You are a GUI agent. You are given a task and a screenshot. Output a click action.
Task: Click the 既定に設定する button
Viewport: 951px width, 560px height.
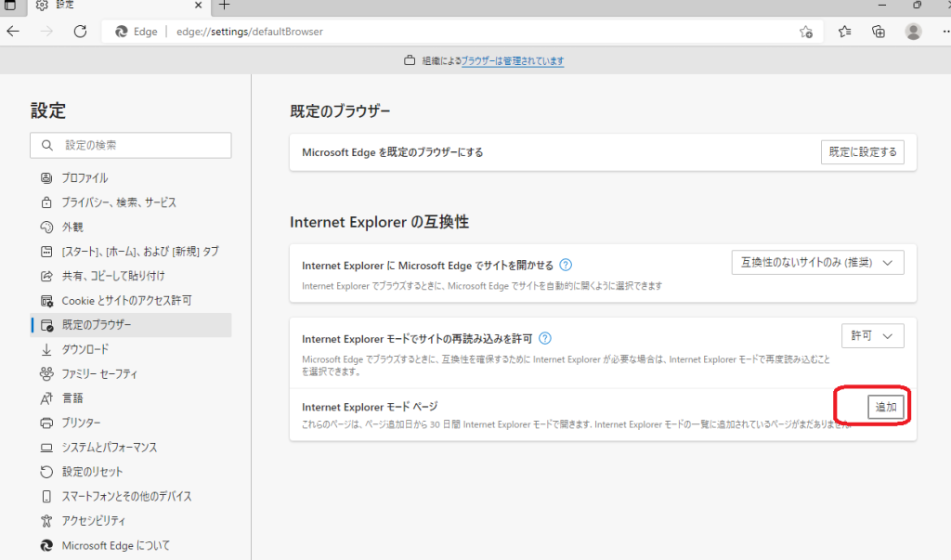pyautogui.click(x=863, y=152)
